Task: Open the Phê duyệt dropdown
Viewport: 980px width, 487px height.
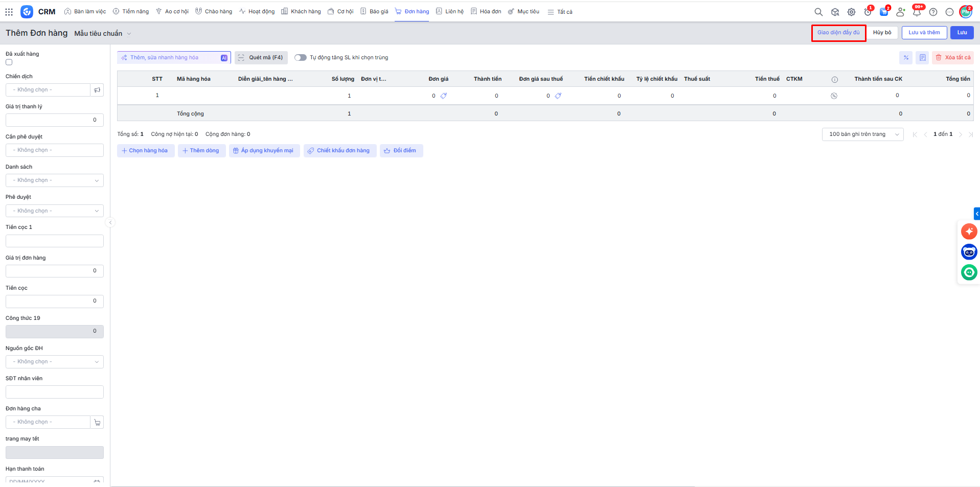Action: pyautogui.click(x=55, y=211)
